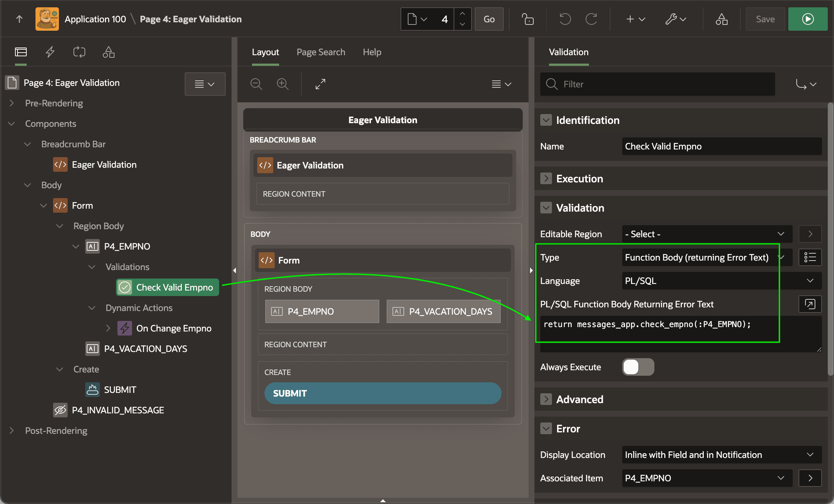
Task: Select P4_EMPNO item in layout body
Action: [x=322, y=311]
